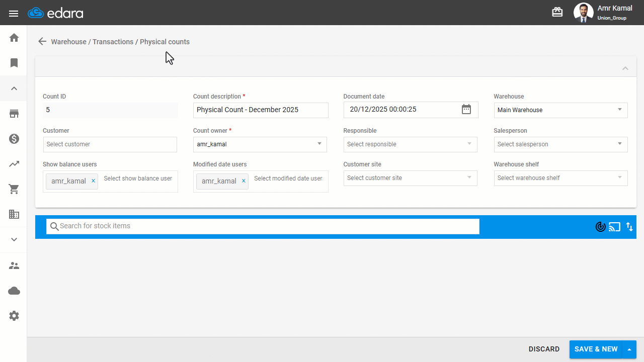Collapse the count details panel
The width and height of the screenshot is (644, 362).
(625, 68)
